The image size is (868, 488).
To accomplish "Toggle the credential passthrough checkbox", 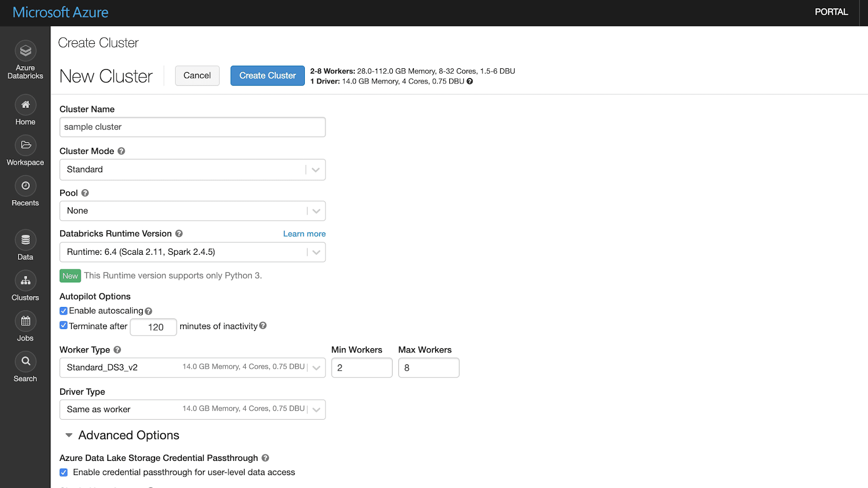I will tap(63, 472).
